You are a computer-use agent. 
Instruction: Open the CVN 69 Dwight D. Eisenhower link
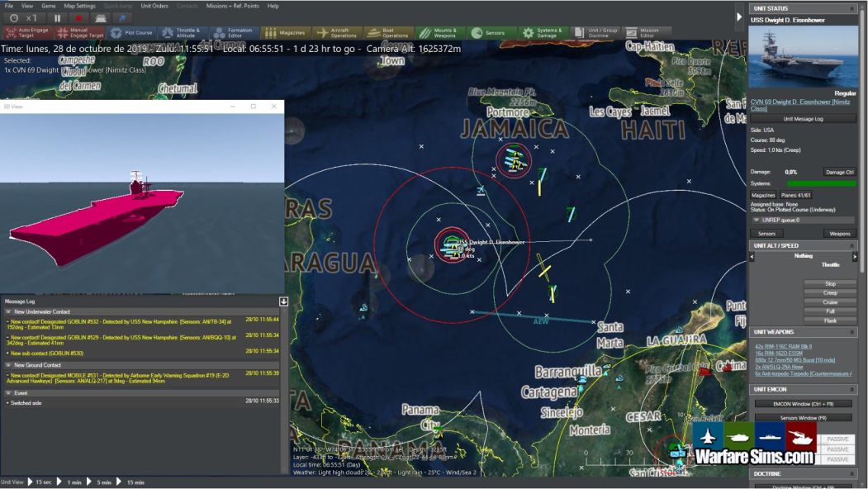click(x=799, y=104)
